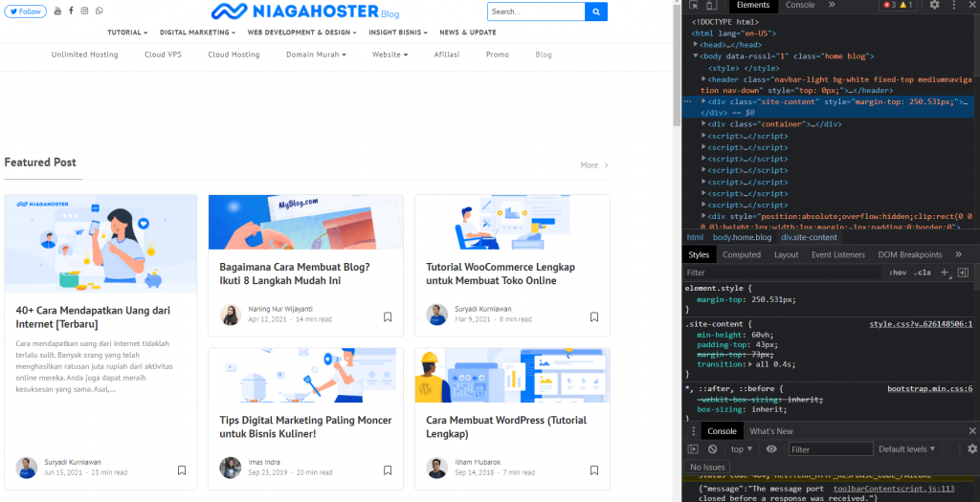Image resolution: width=980 pixels, height=502 pixels.
Task: Collapse the body element node
Action: [697, 56]
